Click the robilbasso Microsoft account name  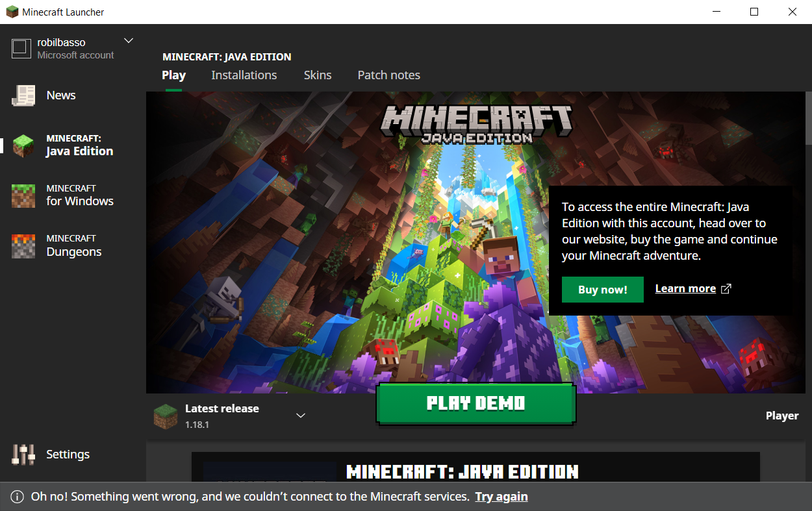point(75,49)
